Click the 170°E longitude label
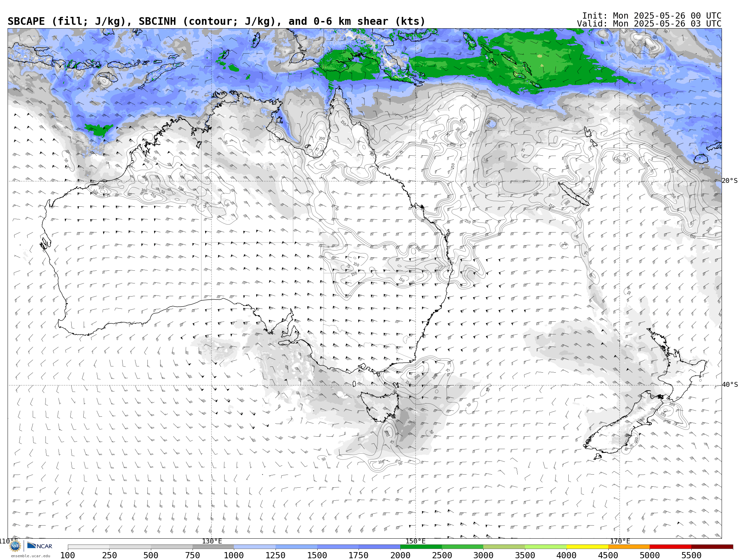Viewport: 744px width, 560px height. click(x=620, y=541)
